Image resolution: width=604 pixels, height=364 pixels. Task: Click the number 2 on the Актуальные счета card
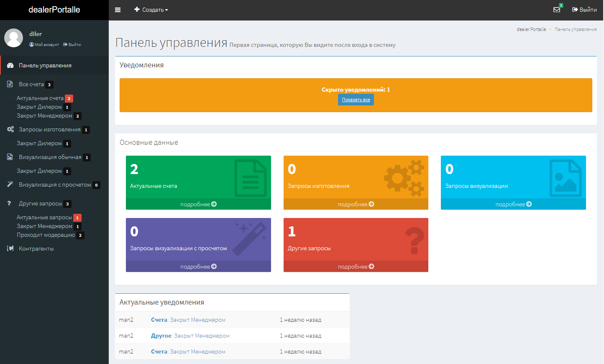[134, 169]
